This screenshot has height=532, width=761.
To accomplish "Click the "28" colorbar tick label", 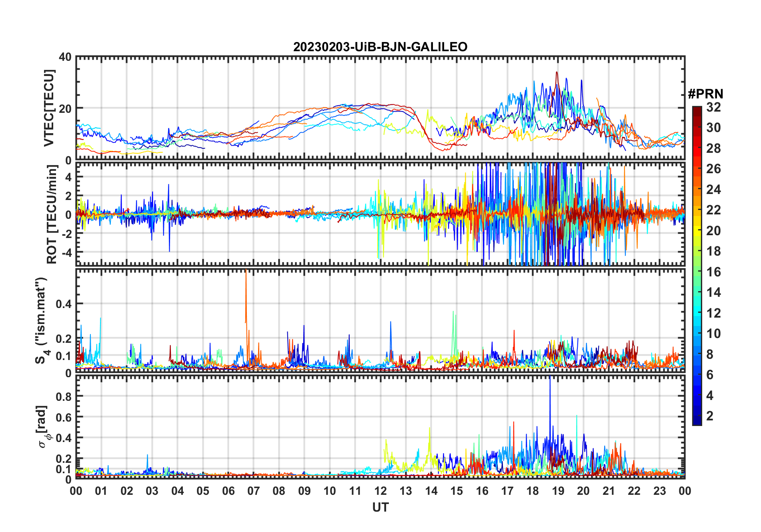I will (713, 148).
